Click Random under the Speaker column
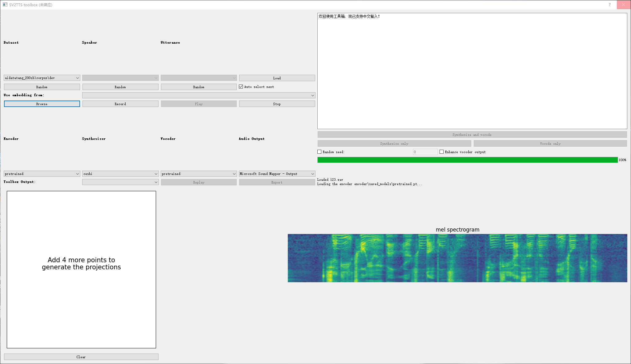The width and height of the screenshot is (631, 364). point(120,87)
